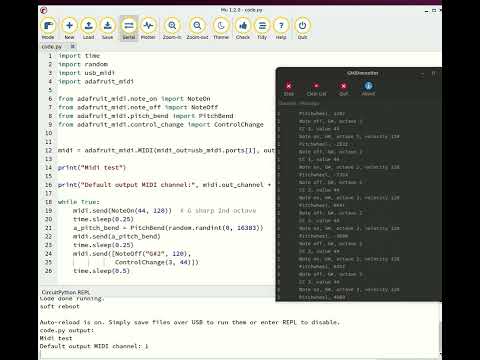480x360 pixels.
Task: Tidy the code formatting
Action: tap(262, 28)
